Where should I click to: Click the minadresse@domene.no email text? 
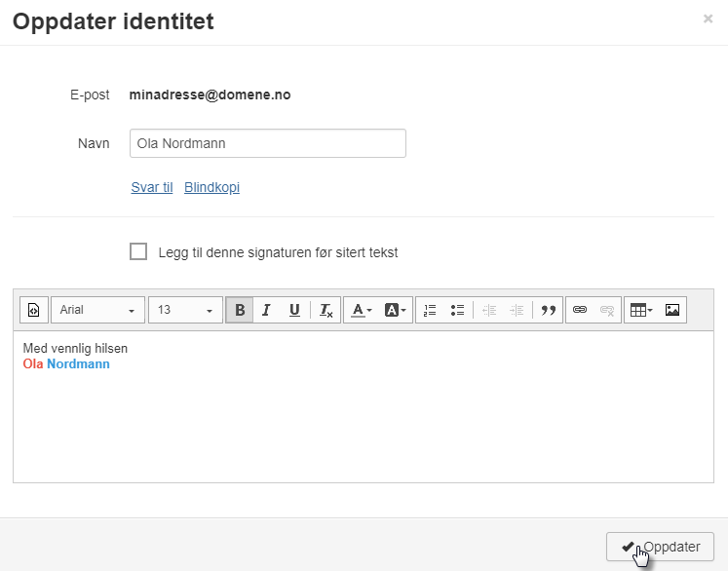(x=210, y=95)
